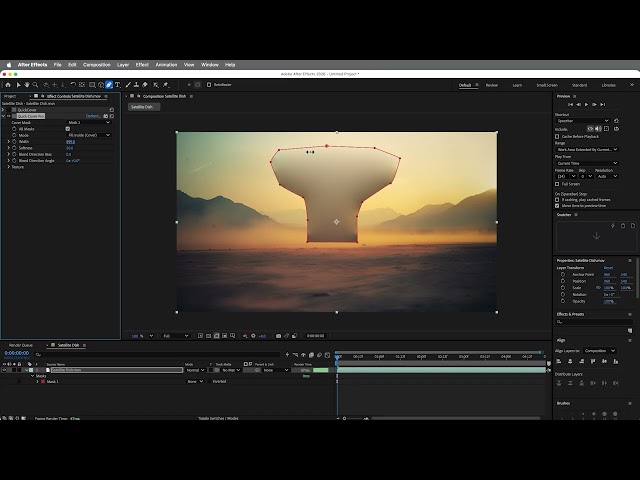Open the Composition menu
The height and width of the screenshot is (480, 640).
click(x=97, y=65)
